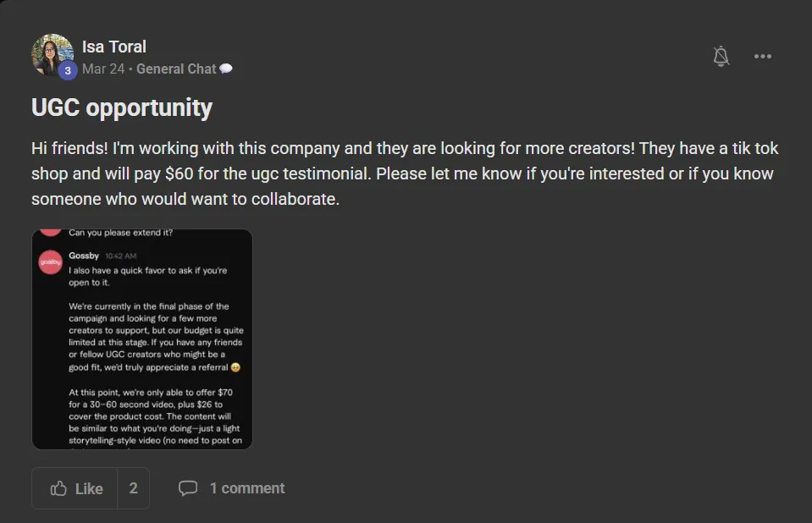Click the comment bubble icon
Screen dimensions: 812x523
tap(188, 487)
